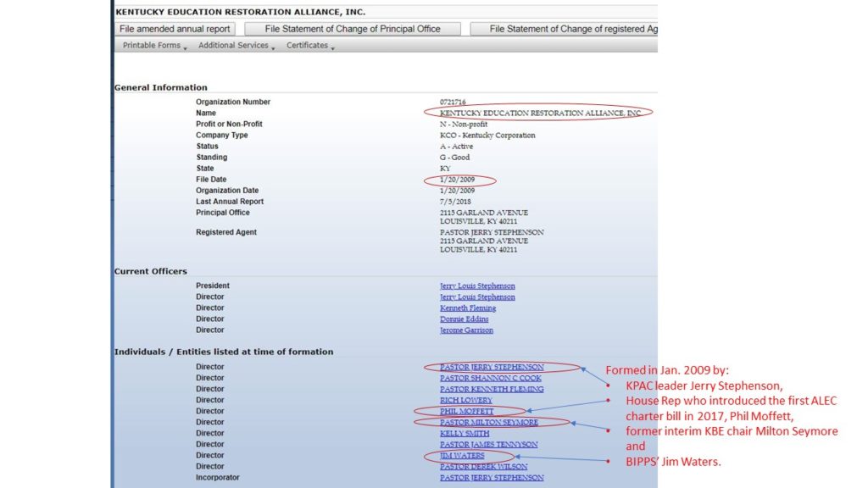
Task: Click the Current Officers heading
Action: point(151,271)
